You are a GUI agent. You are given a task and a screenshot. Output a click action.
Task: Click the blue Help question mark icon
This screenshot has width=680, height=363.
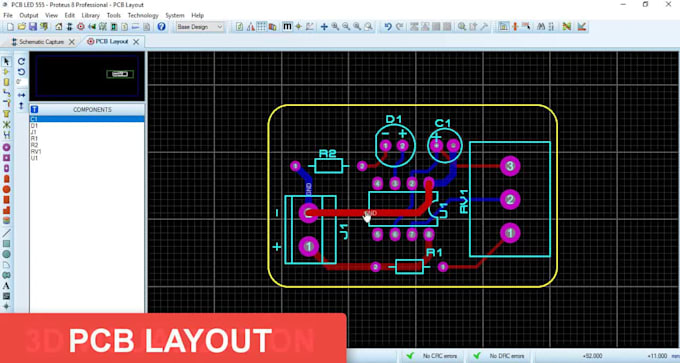(161, 27)
